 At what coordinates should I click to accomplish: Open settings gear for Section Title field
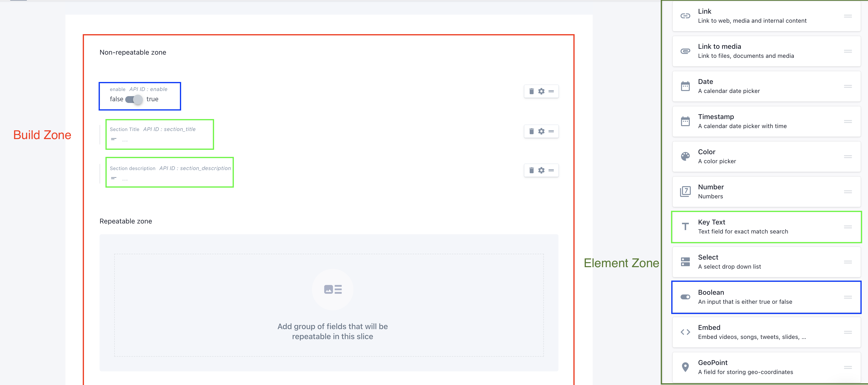click(x=541, y=131)
